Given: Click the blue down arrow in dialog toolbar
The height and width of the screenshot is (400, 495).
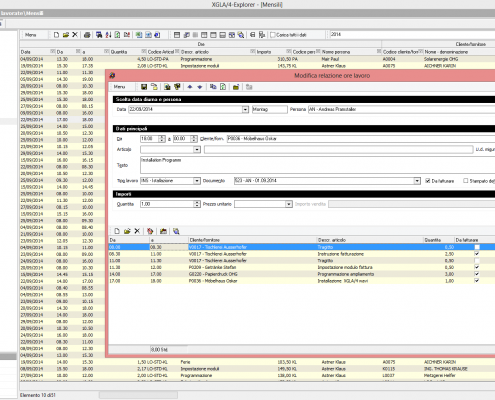Looking at the screenshot, I should [200, 87].
